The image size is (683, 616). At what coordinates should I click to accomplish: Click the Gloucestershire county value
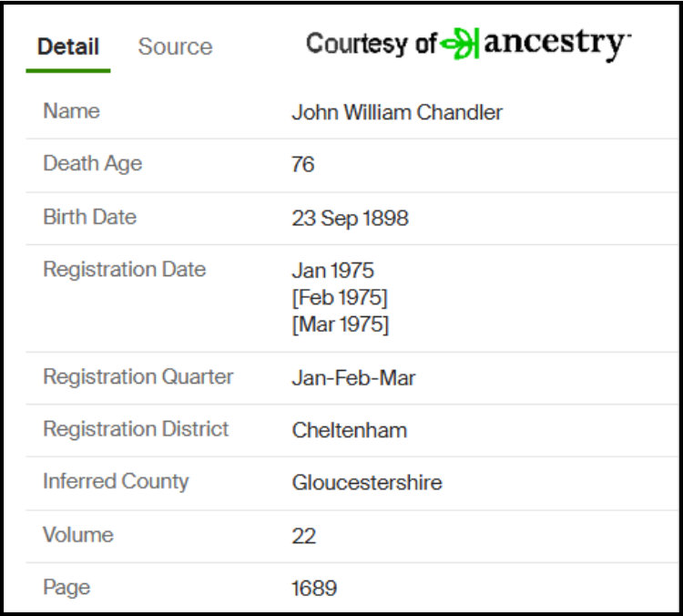(x=367, y=483)
